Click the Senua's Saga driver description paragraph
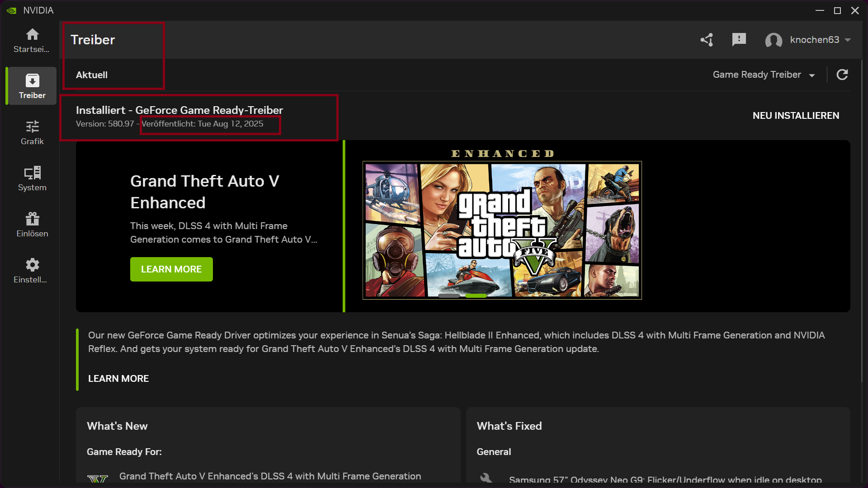The width and height of the screenshot is (868, 488). pyautogui.click(x=457, y=342)
